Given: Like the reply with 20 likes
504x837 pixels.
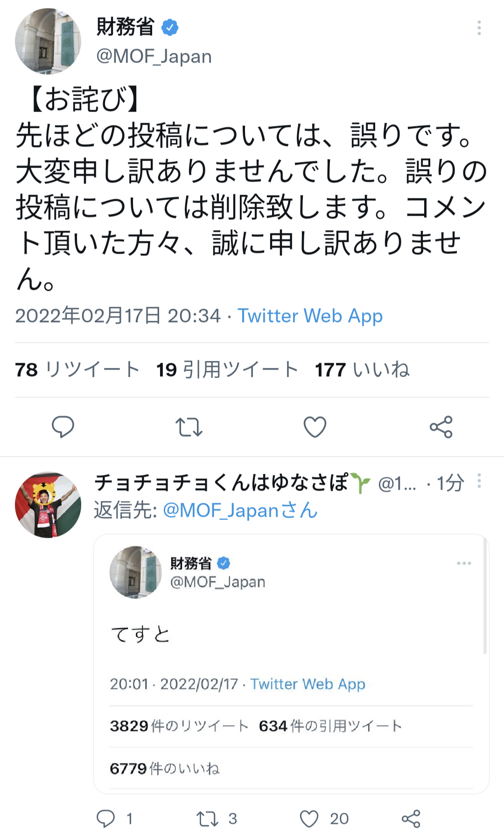Looking at the screenshot, I should (309, 818).
